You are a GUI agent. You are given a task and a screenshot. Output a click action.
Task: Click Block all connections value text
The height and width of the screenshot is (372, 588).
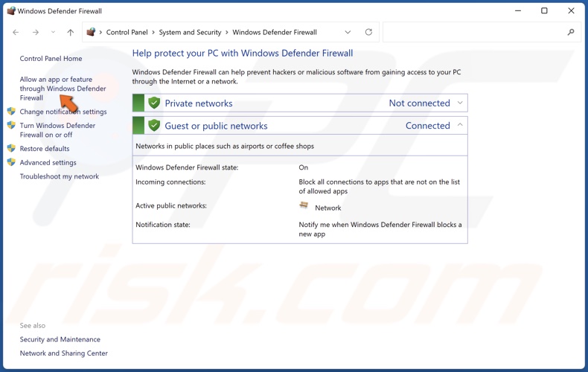[x=379, y=187]
